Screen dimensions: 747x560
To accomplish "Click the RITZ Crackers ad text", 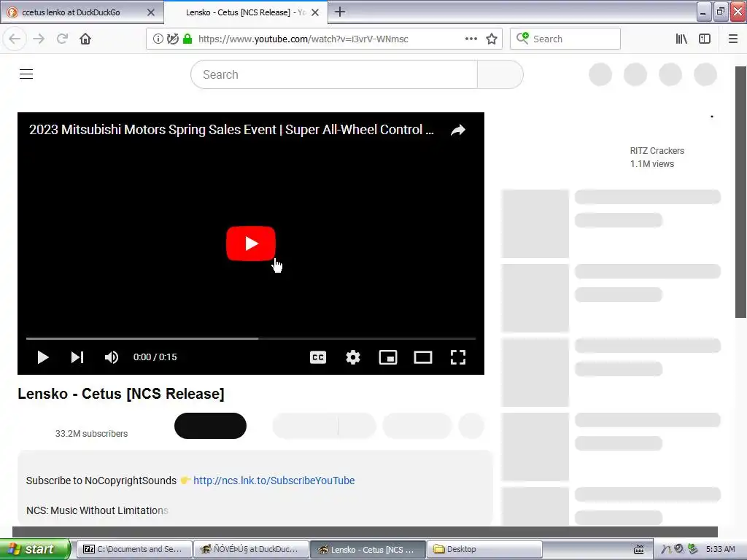I will point(657,150).
